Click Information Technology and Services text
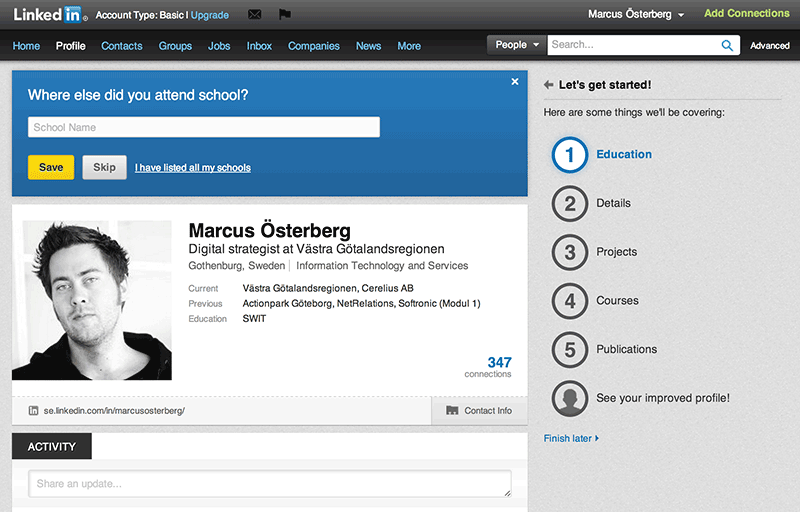Screen dimensions: 800x512 382,266
